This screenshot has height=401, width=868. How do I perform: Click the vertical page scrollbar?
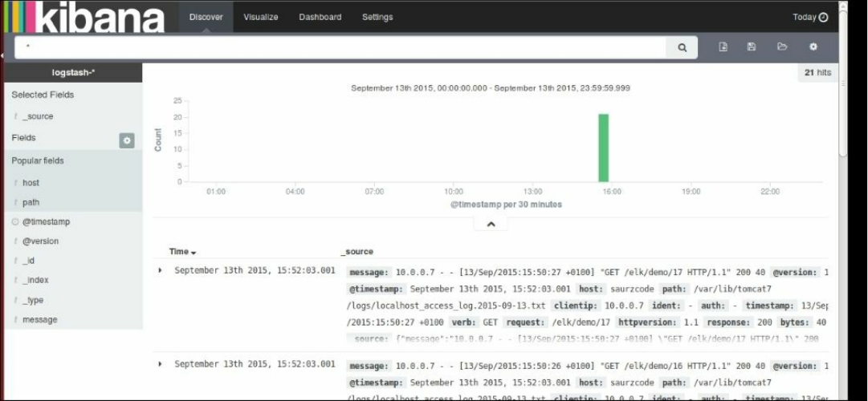(x=843, y=83)
